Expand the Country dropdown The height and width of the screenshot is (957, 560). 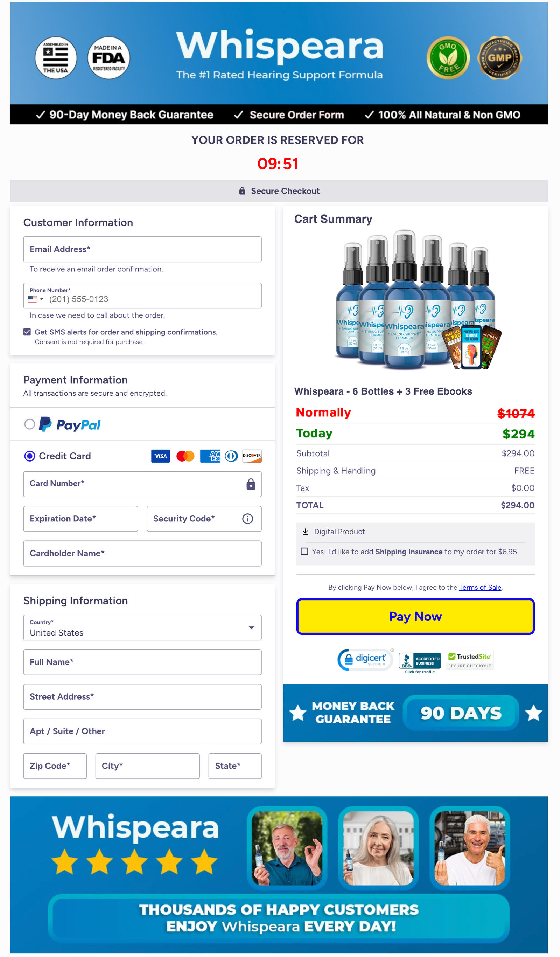click(x=142, y=627)
